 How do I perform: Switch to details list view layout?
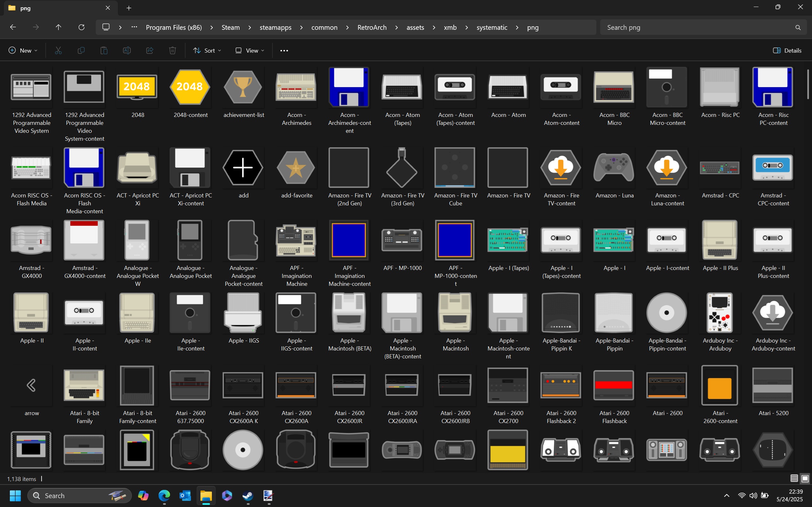(x=794, y=478)
